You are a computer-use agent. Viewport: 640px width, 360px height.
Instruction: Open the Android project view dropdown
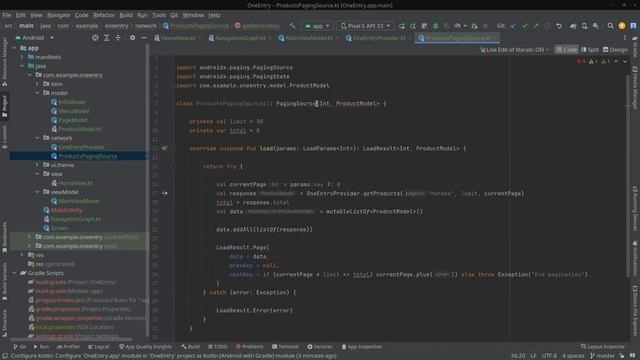[x=35, y=38]
